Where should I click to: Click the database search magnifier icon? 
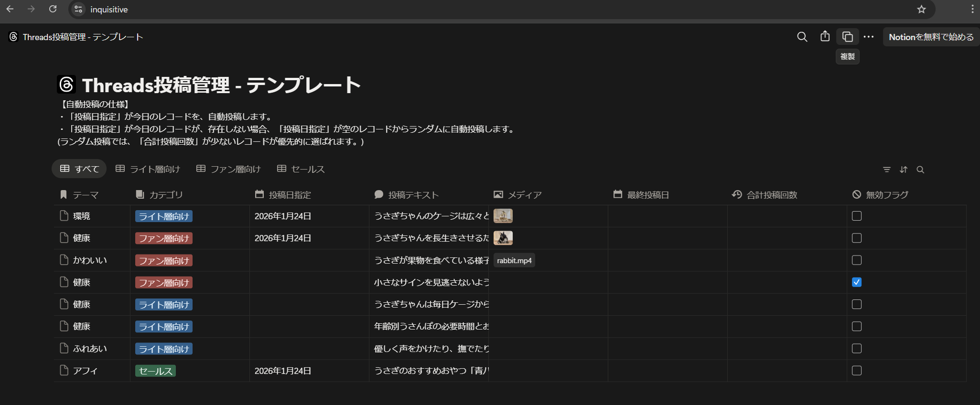pos(920,170)
